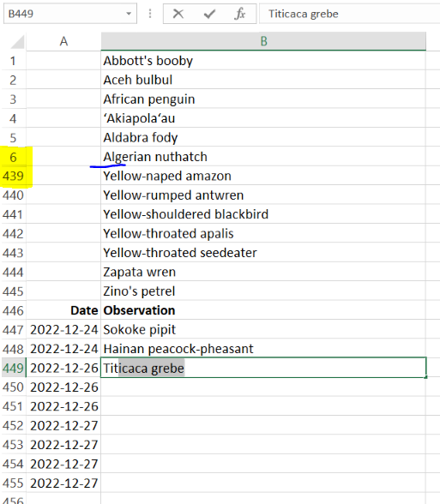The width and height of the screenshot is (440, 504).
Task: Select the Hainan peacock-pheasant cell
Action: (x=263, y=349)
